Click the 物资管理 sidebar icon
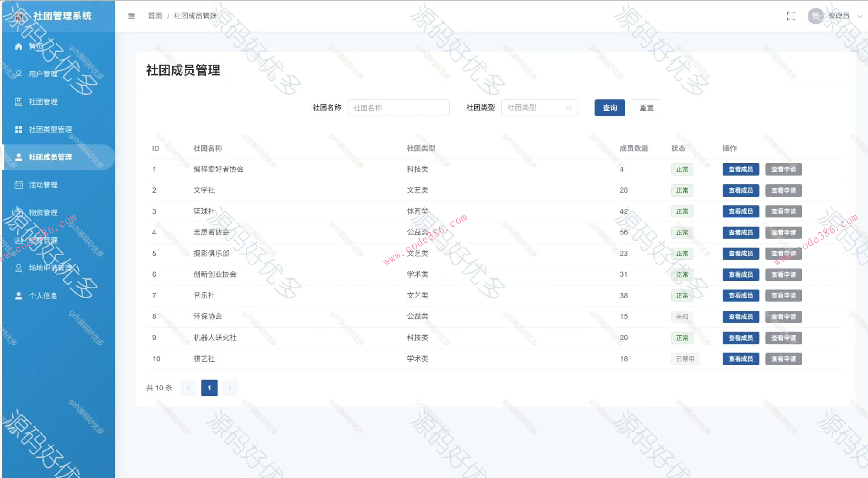The width and height of the screenshot is (868, 478). tap(19, 212)
